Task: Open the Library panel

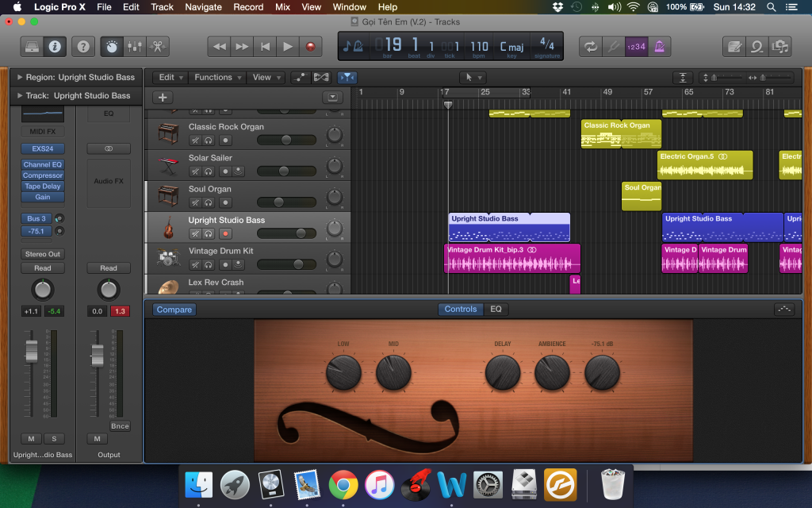Action: pos(32,47)
